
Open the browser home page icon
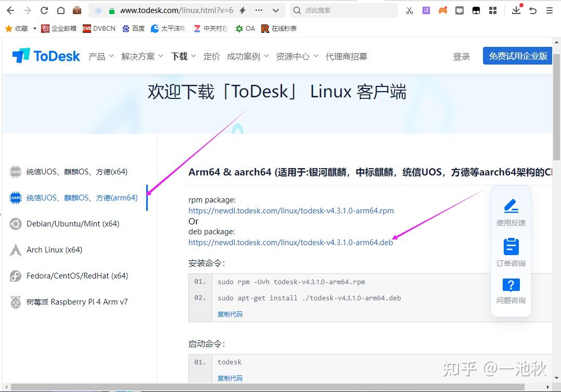(x=61, y=10)
